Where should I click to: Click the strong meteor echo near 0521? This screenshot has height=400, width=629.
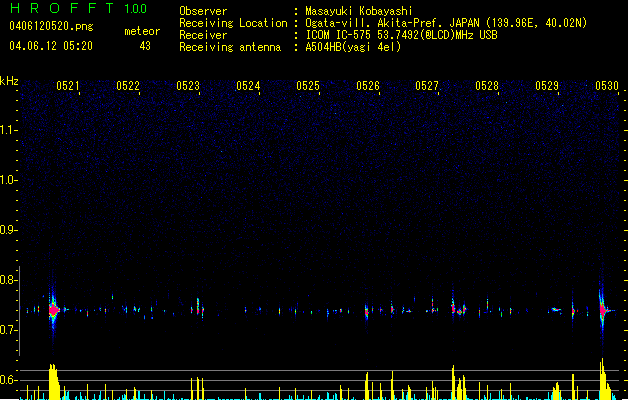[53, 310]
